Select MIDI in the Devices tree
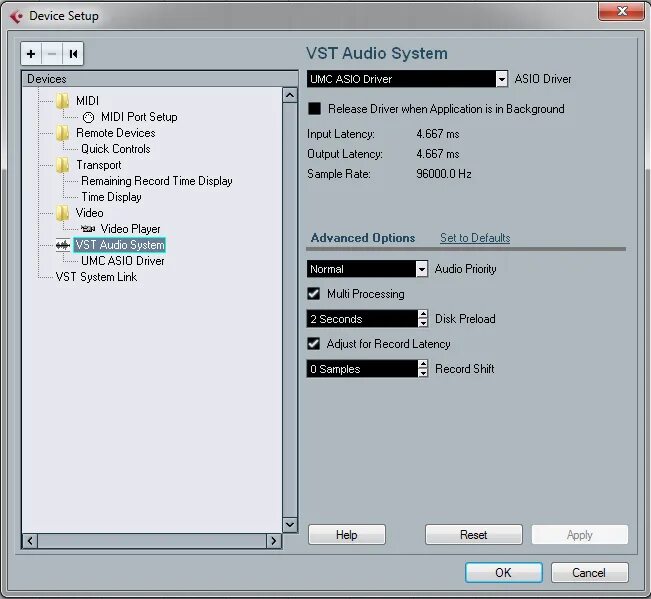Screen dimensions: 651x599 point(88,101)
